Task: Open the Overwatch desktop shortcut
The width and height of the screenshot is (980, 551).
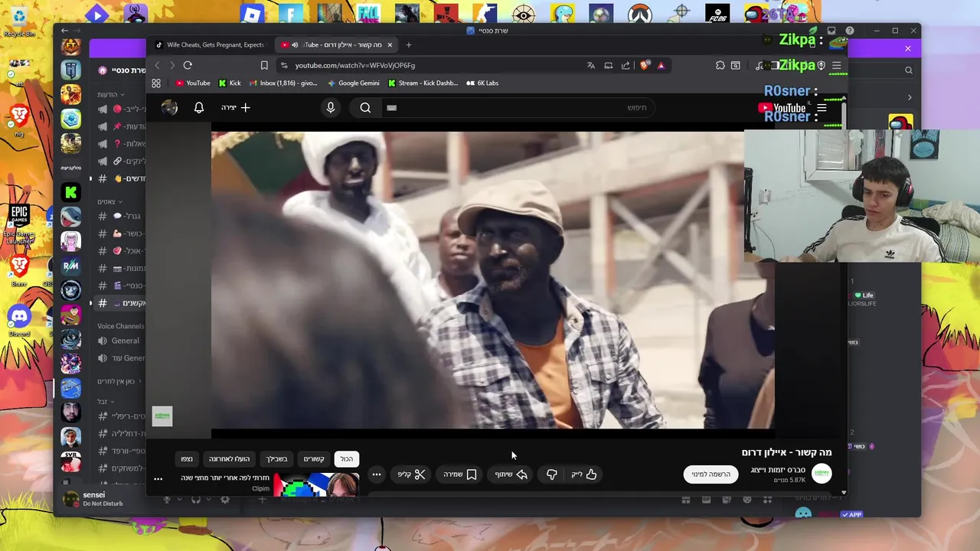Action: point(640,14)
